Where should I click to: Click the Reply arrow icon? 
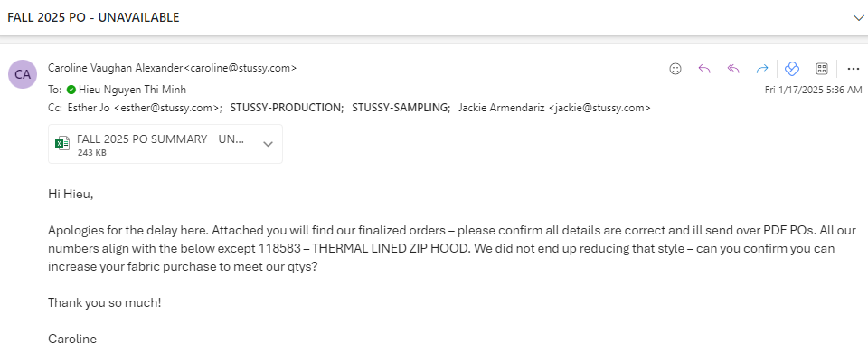[x=704, y=69]
